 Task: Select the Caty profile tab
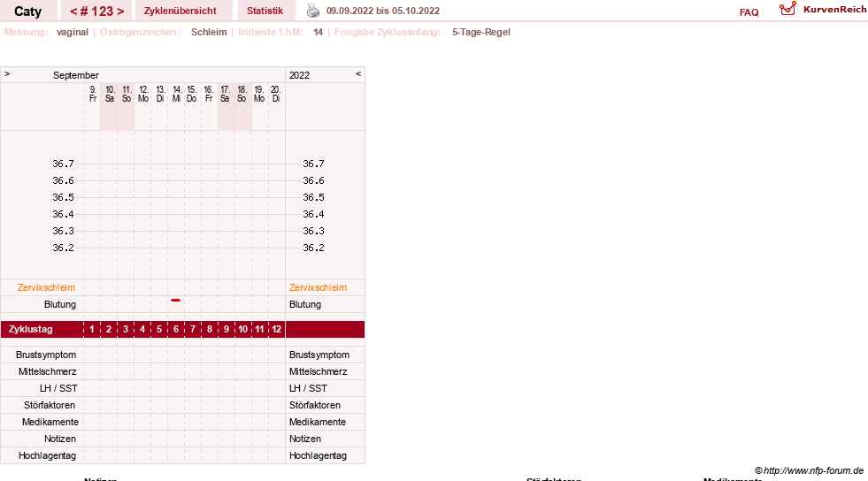click(27, 11)
